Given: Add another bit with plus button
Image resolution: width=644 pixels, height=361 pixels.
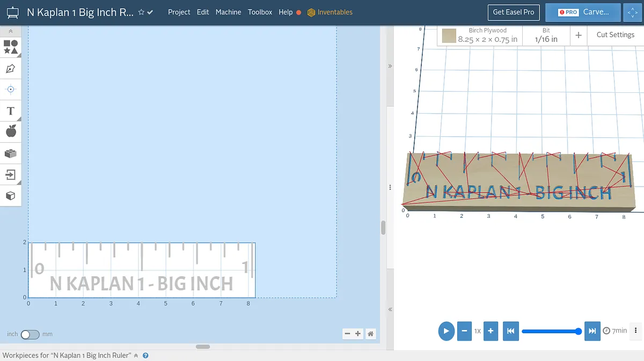Looking at the screenshot, I should coord(579,35).
